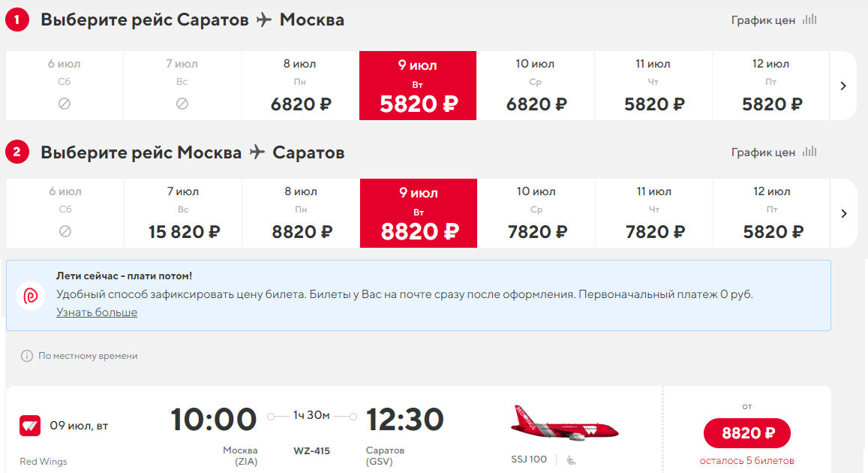The height and width of the screenshot is (473, 868).
Task: Select 8 июл outbound for 6820 ₽
Action: [x=300, y=86]
